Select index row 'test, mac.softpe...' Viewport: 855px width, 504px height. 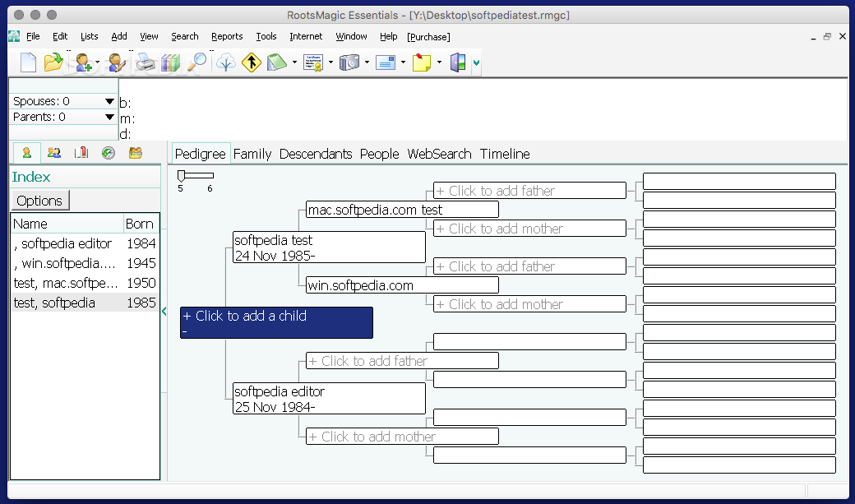click(85, 283)
